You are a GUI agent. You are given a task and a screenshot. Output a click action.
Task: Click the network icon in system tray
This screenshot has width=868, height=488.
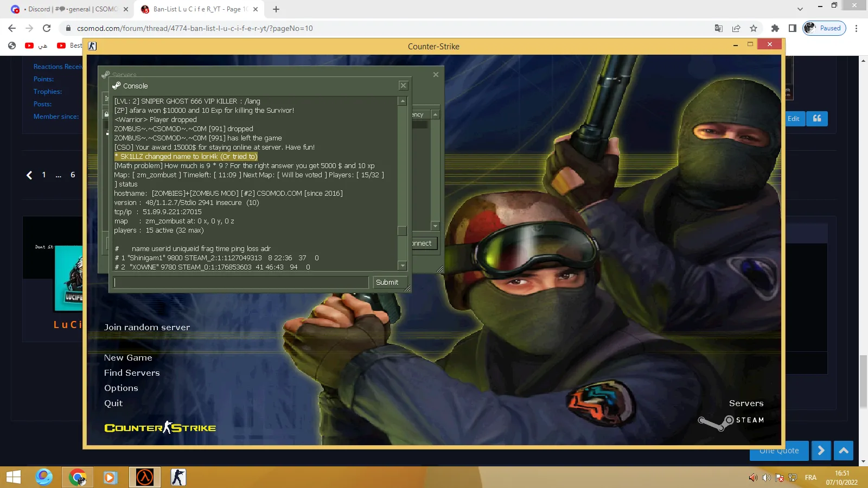792,478
